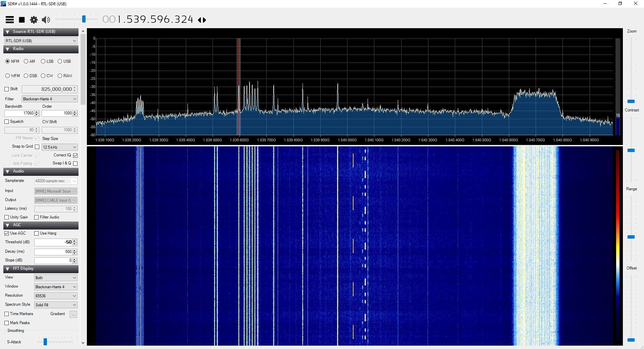Adjust the Zoom slider handle
Screen dimensions: 644x349
pyautogui.click(x=631, y=101)
